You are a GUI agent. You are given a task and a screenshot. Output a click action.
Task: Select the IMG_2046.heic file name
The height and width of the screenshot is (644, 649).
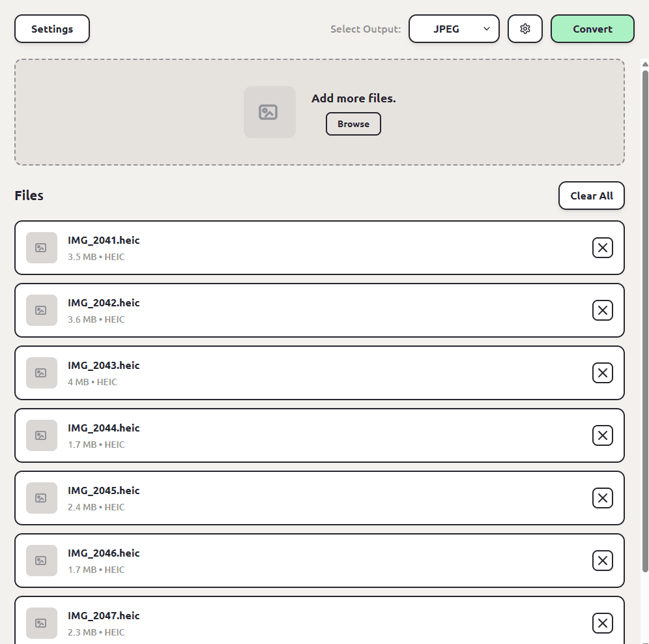point(104,553)
